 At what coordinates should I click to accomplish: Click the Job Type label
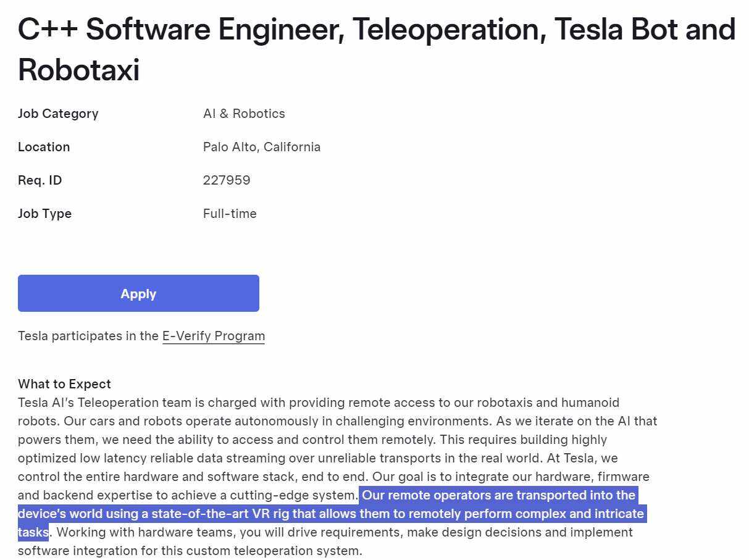pyautogui.click(x=44, y=214)
